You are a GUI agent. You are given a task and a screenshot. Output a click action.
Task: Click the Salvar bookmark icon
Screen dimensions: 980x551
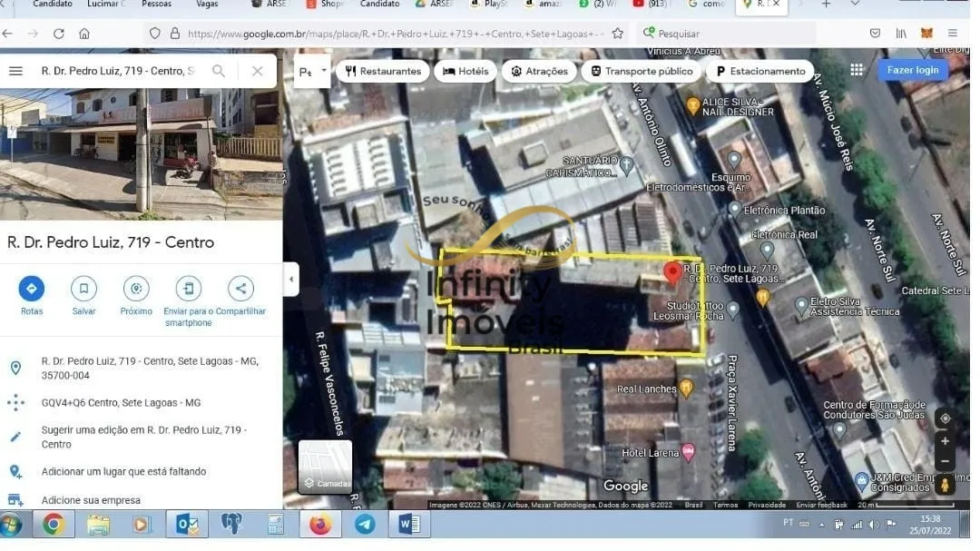tap(83, 289)
